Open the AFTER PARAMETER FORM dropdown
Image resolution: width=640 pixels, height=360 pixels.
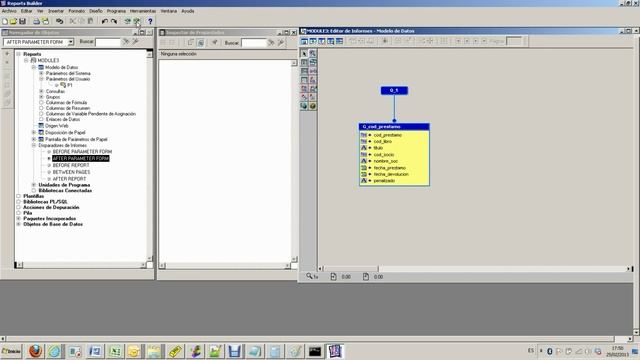tap(71, 42)
